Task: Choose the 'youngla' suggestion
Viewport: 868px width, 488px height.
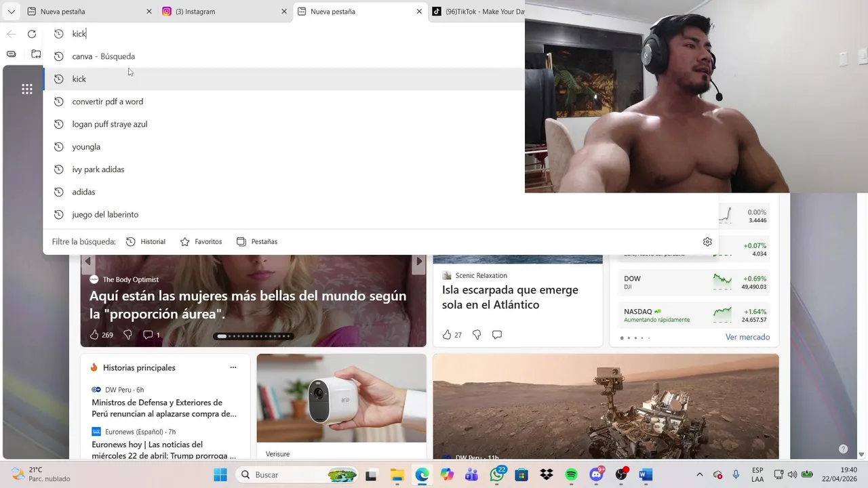Action: 285,146
